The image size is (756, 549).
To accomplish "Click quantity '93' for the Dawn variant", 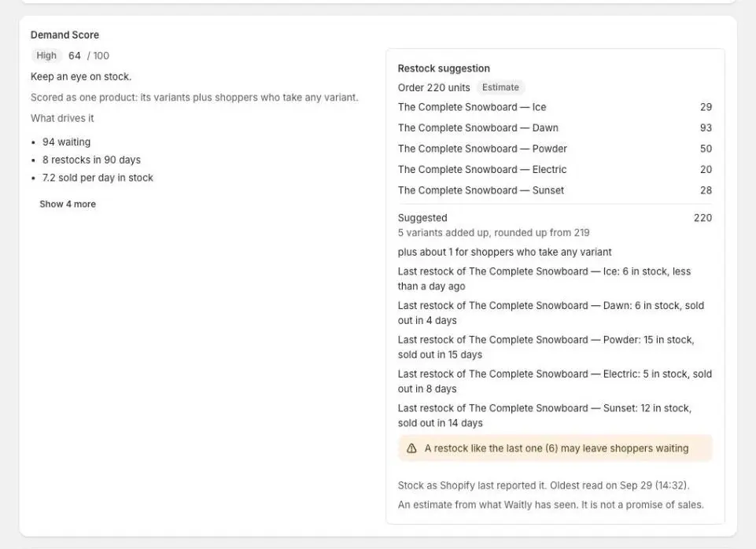I will pyautogui.click(x=706, y=127).
